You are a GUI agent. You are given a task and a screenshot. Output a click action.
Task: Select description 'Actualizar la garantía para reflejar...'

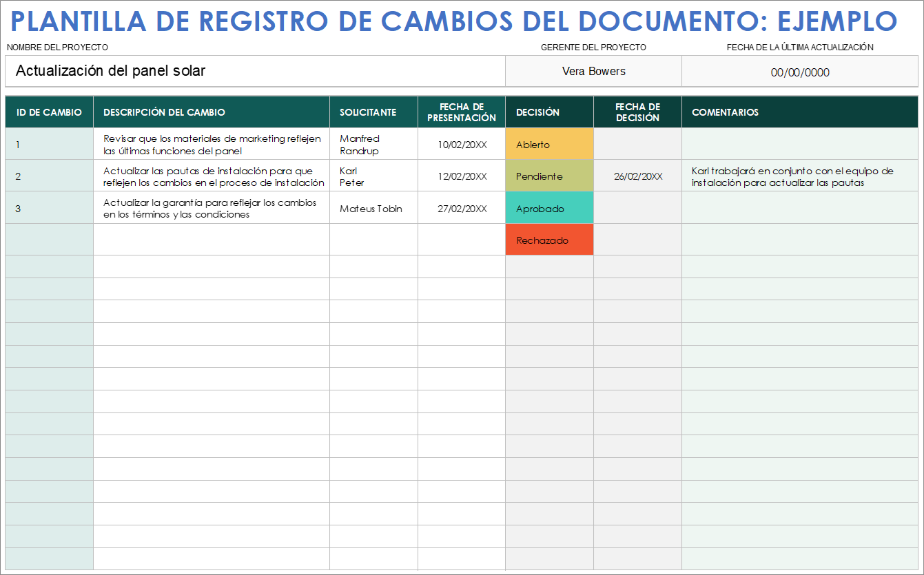pyautogui.click(x=212, y=208)
